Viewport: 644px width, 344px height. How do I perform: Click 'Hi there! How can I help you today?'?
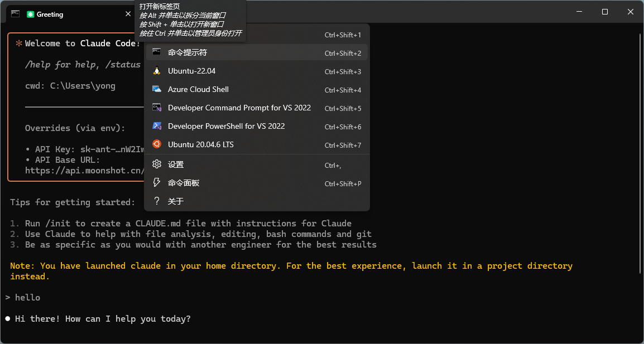point(103,318)
